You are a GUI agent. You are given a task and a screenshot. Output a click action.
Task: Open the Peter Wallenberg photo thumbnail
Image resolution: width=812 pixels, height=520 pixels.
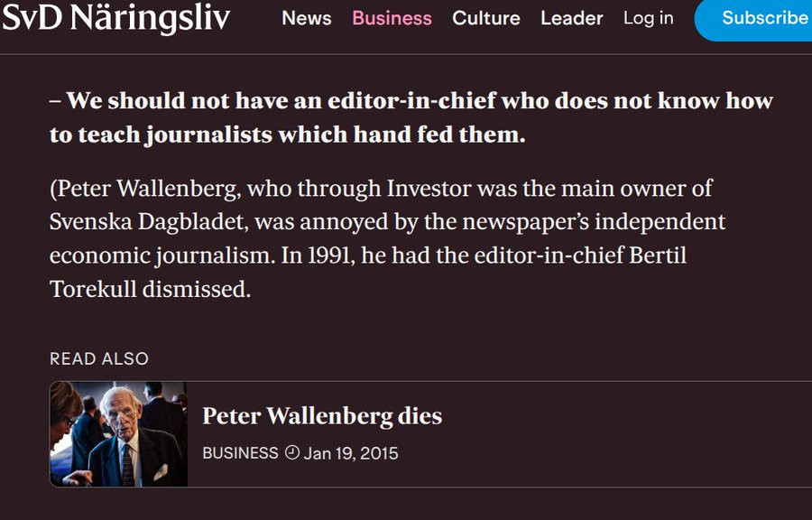click(x=118, y=434)
